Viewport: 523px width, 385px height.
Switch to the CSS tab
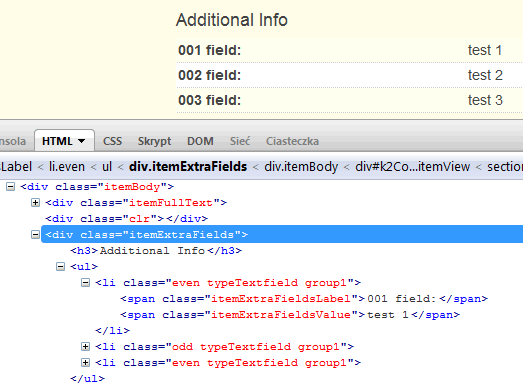click(x=112, y=141)
